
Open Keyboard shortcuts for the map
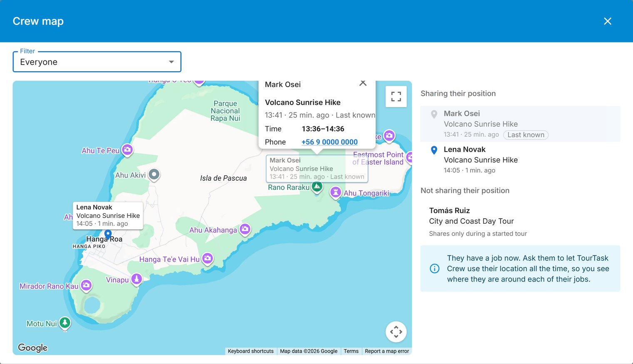[251, 351]
